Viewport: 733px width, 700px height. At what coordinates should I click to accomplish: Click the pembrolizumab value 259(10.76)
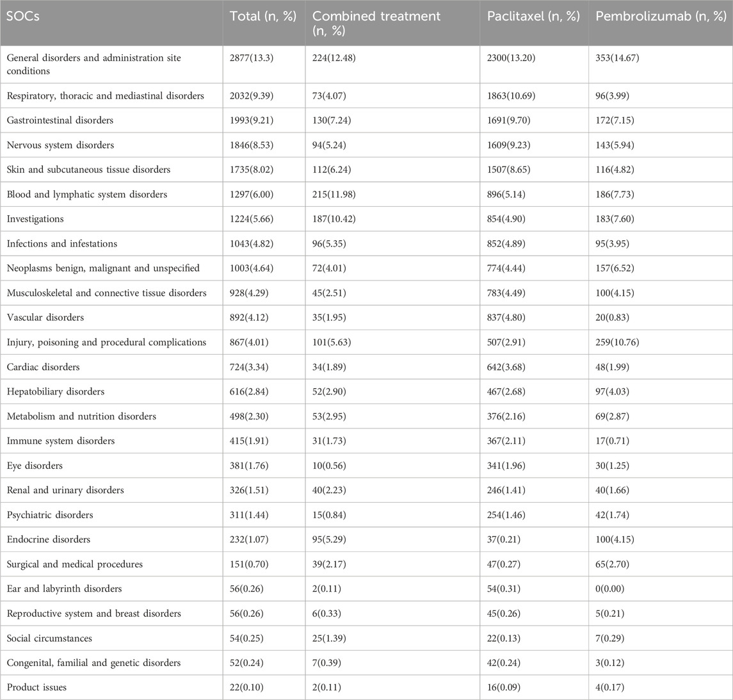pyautogui.click(x=617, y=342)
